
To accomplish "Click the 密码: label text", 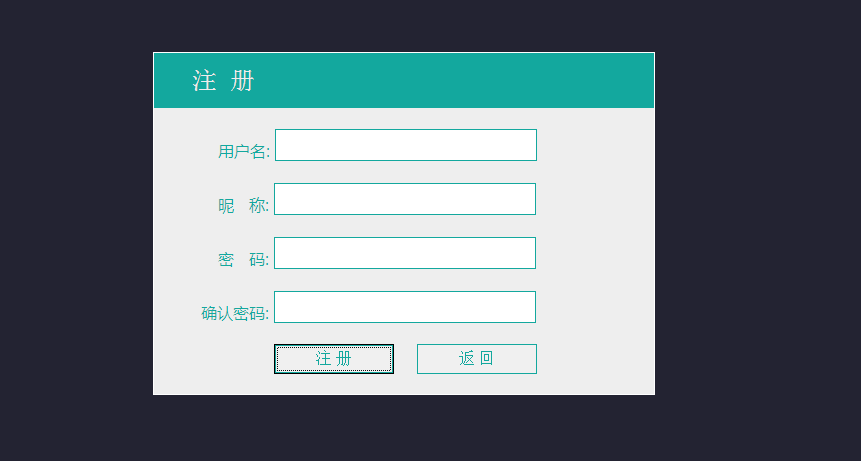I will (243, 260).
